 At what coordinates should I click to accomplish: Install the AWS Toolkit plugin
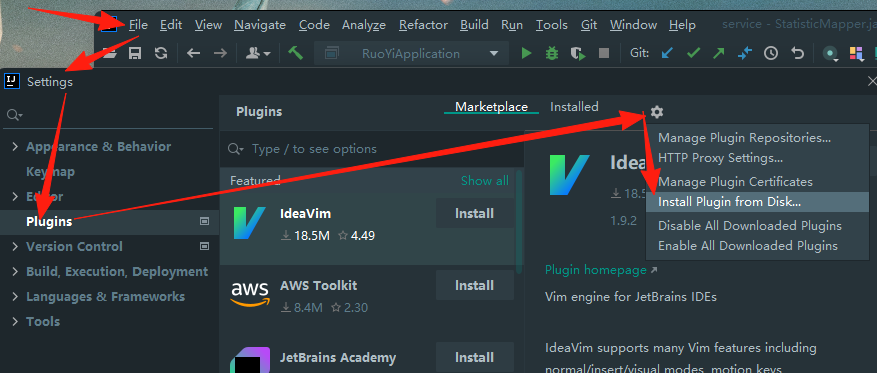pos(474,286)
